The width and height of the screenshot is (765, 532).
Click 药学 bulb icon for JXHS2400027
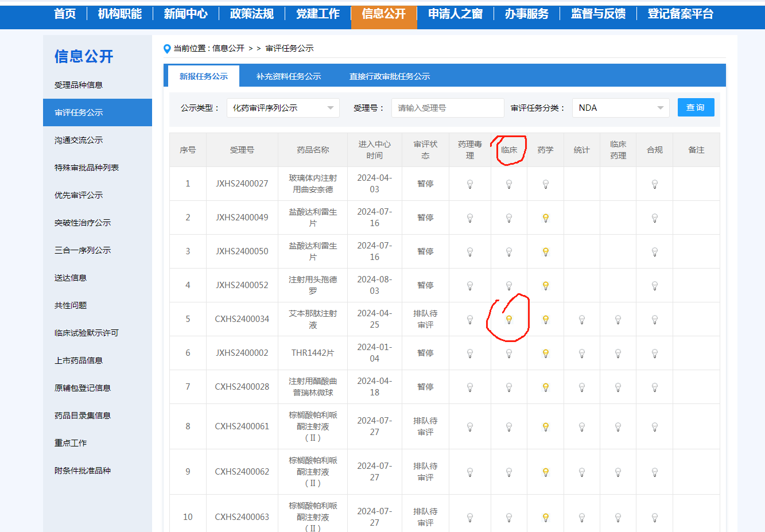point(546,184)
